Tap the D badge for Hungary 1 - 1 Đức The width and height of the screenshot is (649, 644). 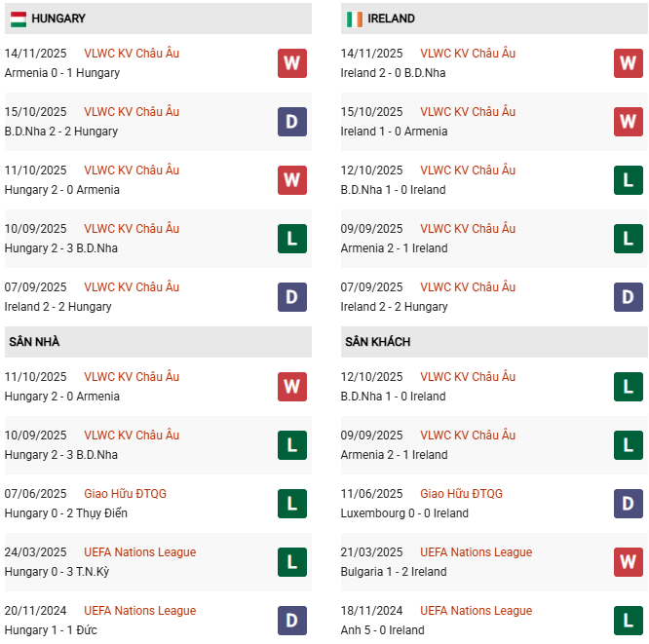tap(292, 621)
